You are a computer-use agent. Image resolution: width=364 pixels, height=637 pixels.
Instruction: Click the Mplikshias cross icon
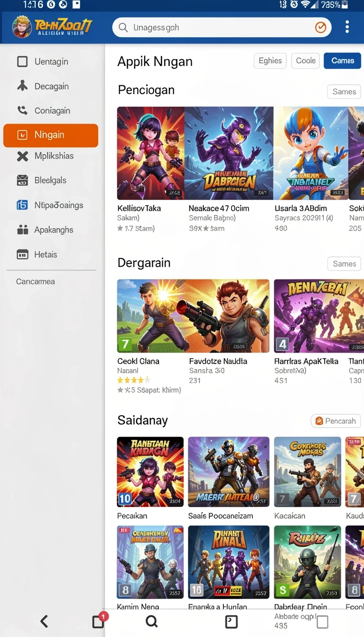point(22,156)
